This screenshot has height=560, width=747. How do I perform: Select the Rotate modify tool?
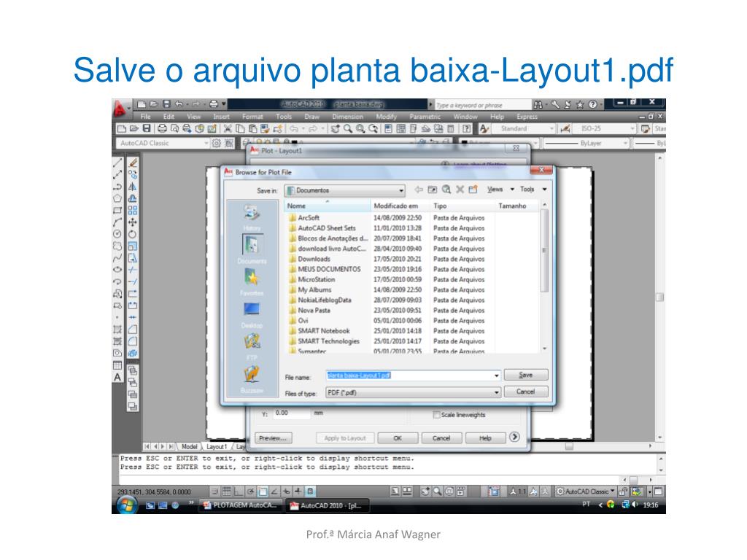pos(133,234)
